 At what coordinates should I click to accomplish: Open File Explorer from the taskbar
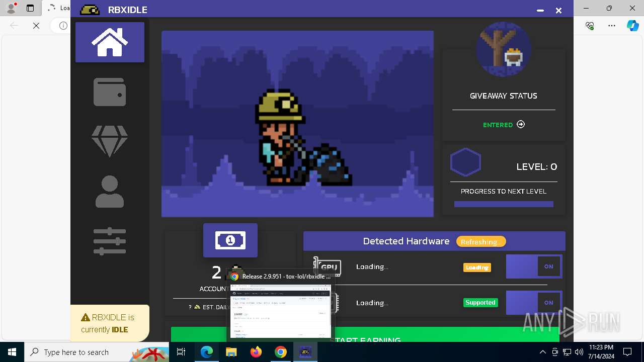click(x=231, y=352)
